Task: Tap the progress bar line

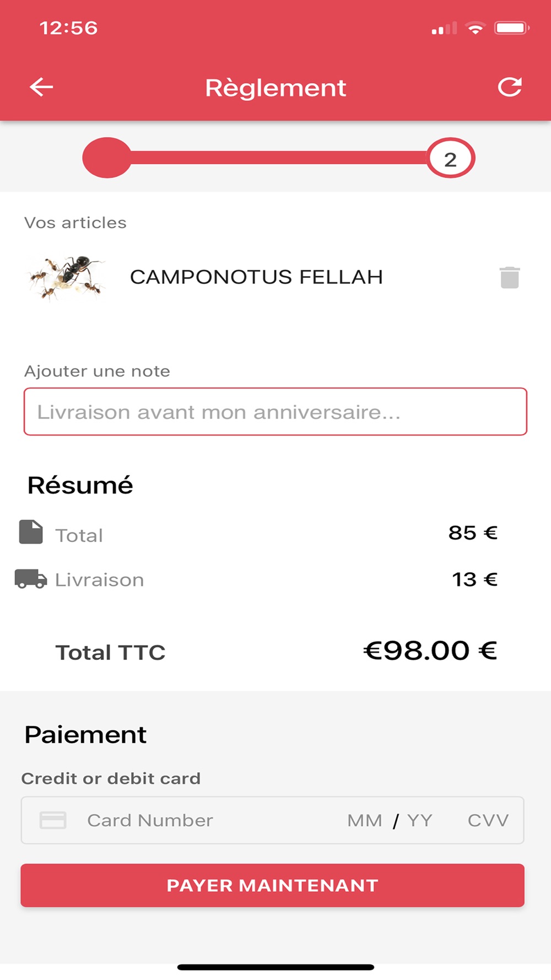Action: (278, 158)
